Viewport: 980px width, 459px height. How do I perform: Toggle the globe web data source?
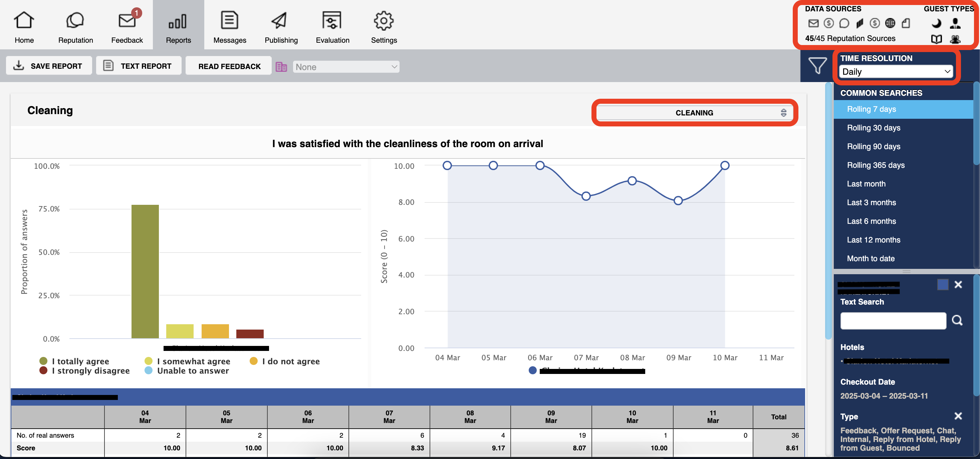pyautogui.click(x=890, y=23)
